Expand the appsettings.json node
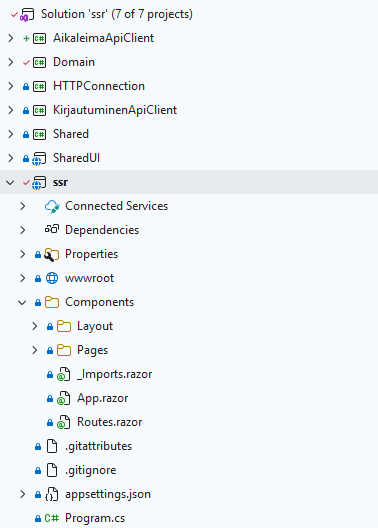This screenshot has height=528, width=378. (23, 494)
